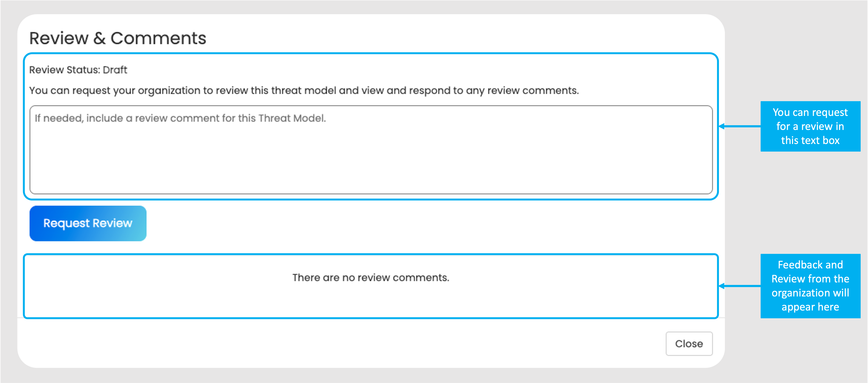Click the Request Review button

click(88, 223)
